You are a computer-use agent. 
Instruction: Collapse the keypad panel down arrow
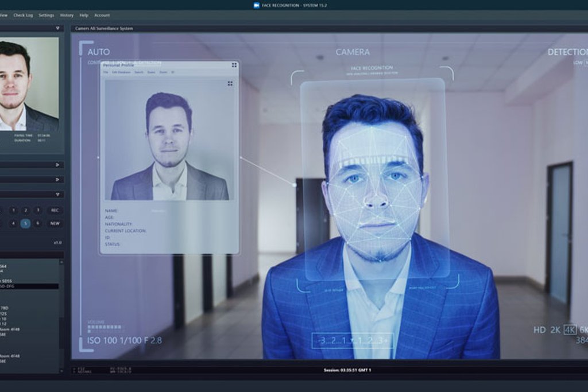coord(57,194)
